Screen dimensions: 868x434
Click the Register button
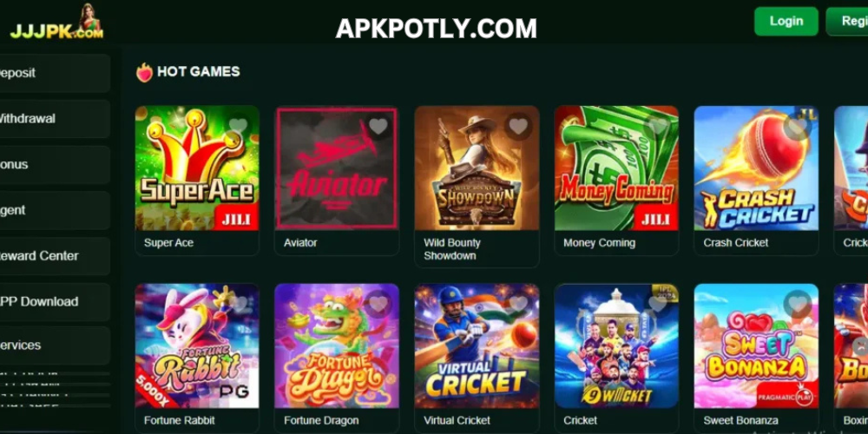(x=847, y=22)
